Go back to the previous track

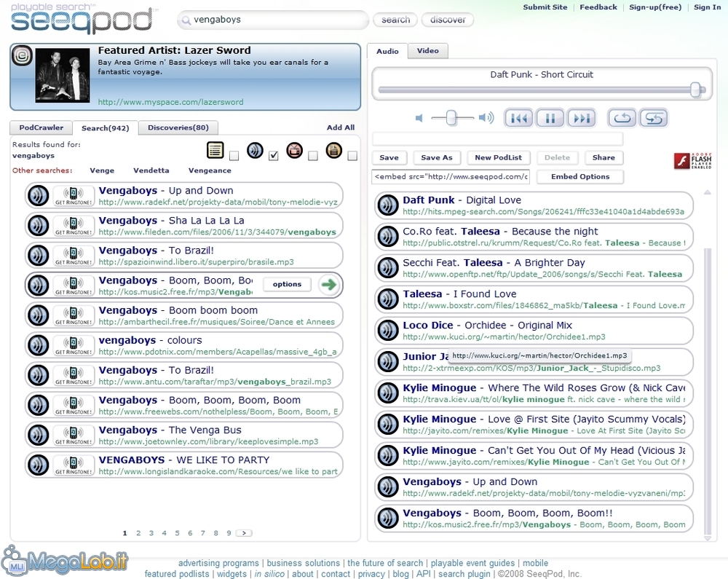[518, 118]
